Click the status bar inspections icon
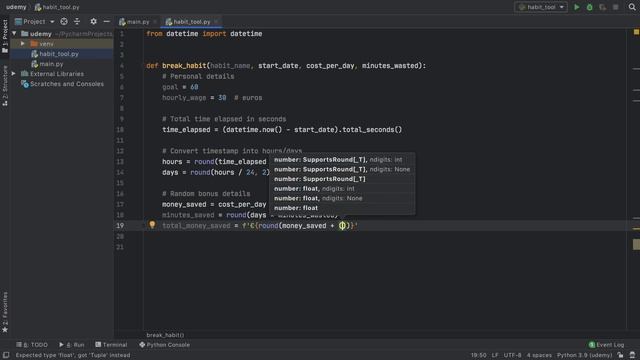The height and width of the screenshot is (360, 640). pyautogui.click(x=632, y=355)
